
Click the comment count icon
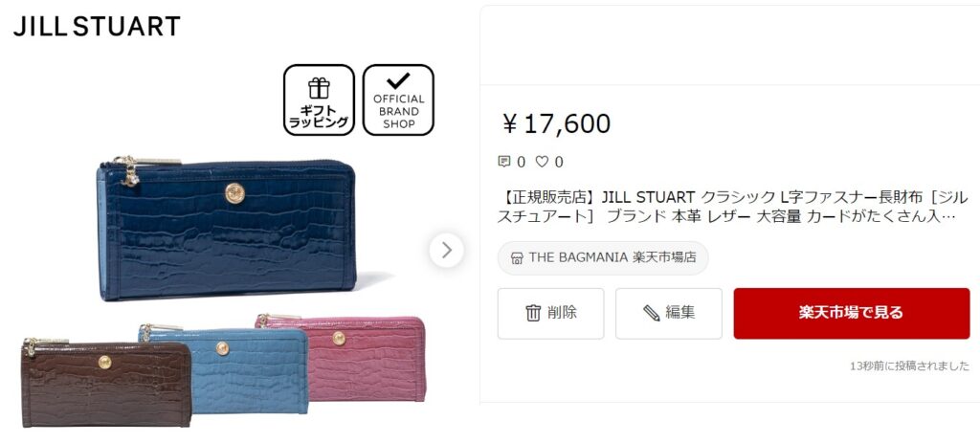coord(503,162)
